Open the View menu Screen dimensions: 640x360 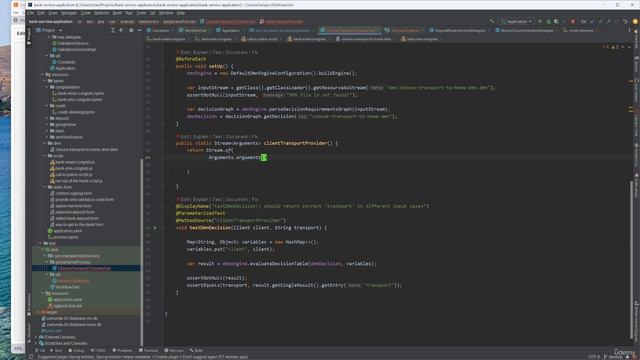[x=53, y=13]
